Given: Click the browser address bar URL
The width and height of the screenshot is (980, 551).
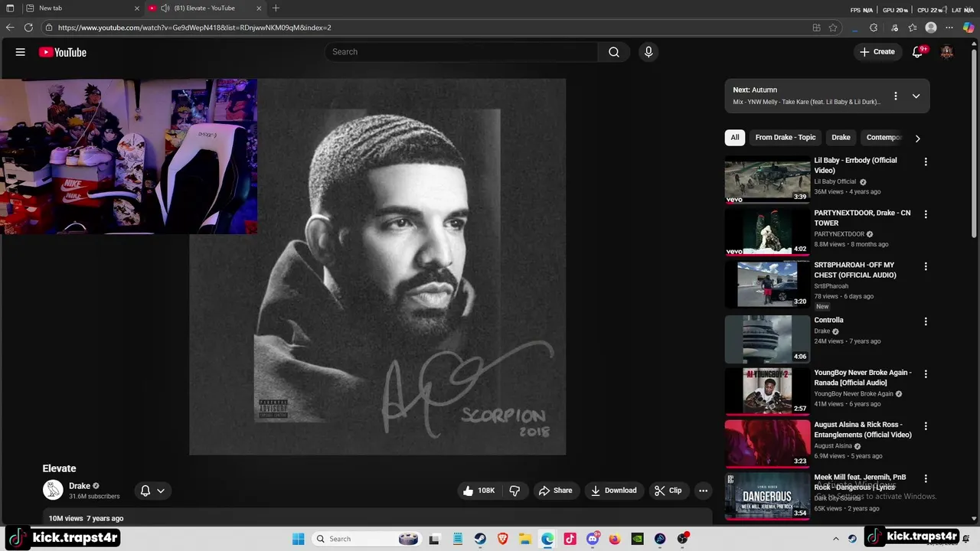Looking at the screenshot, I should click(x=194, y=28).
